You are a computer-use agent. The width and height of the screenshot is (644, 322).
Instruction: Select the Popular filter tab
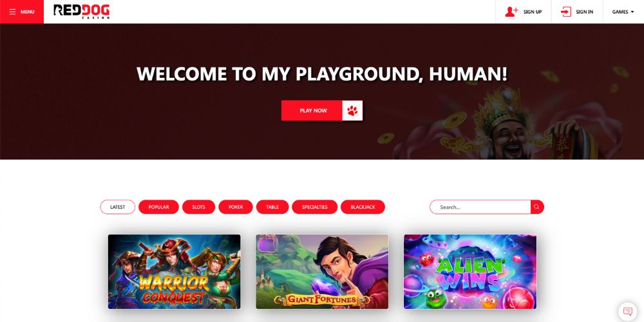pyautogui.click(x=158, y=207)
